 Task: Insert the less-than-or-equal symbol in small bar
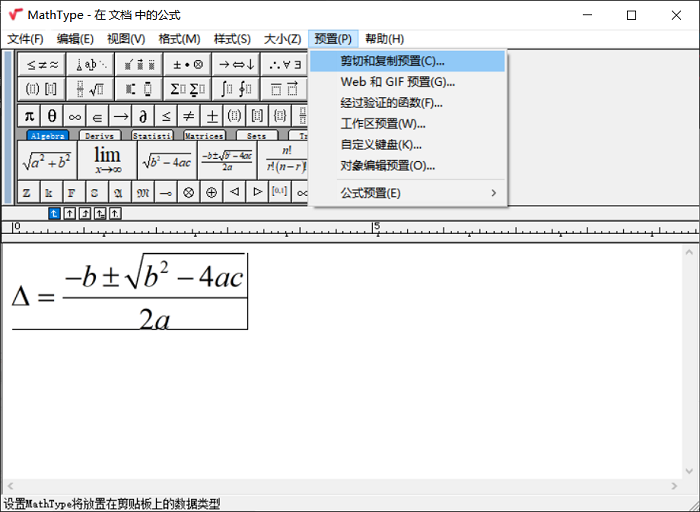166,116
